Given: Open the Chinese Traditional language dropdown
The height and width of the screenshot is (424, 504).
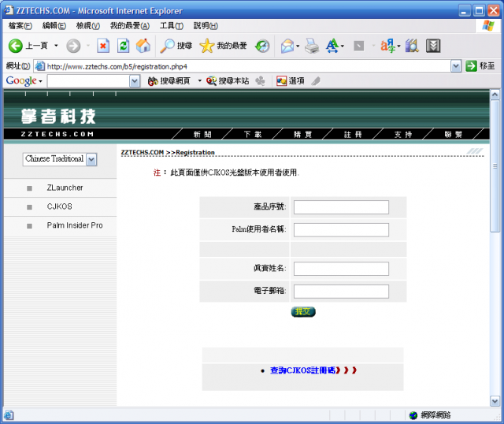Looking at the screenshot, I should point(91,159).
